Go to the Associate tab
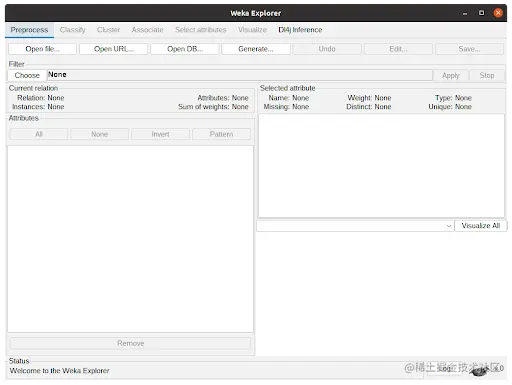The width and height of the screenshot is (512, 385). point(147,30)
